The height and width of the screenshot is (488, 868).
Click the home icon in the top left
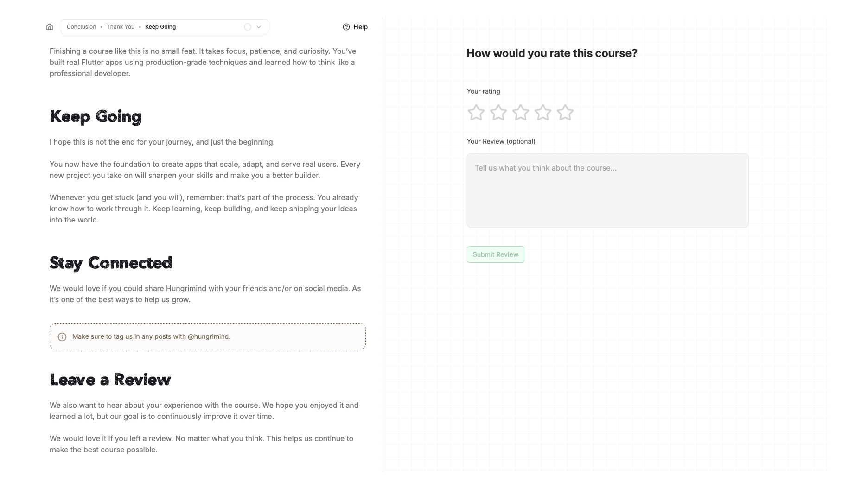(50, 26)
